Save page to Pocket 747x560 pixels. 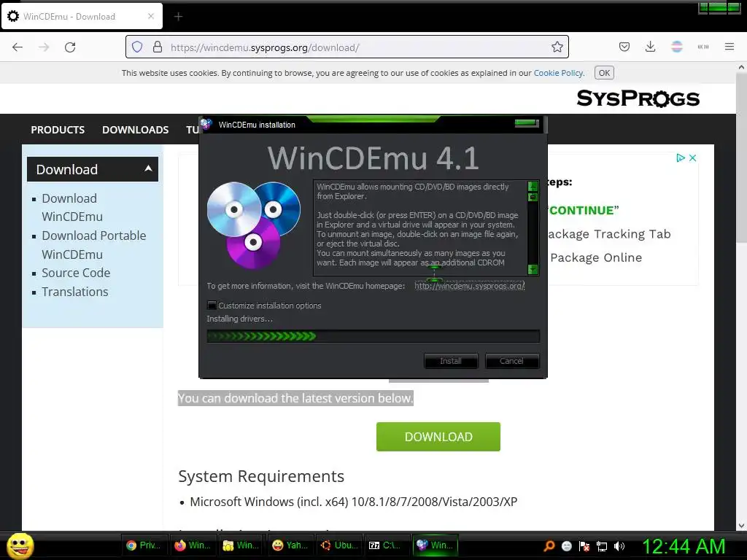click(624, 47)
